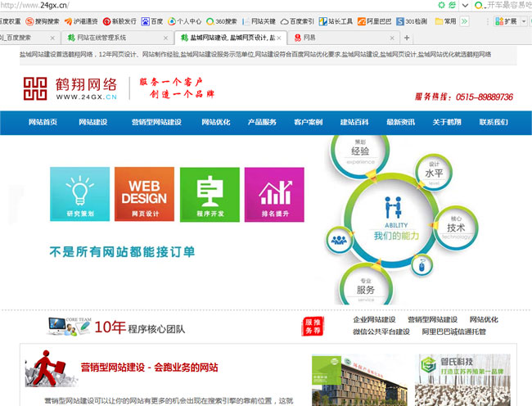The width and height of the screenshot is (532, 406).
Task: Open the 阿里巴巴 bookmark
Action: point(374,21)
